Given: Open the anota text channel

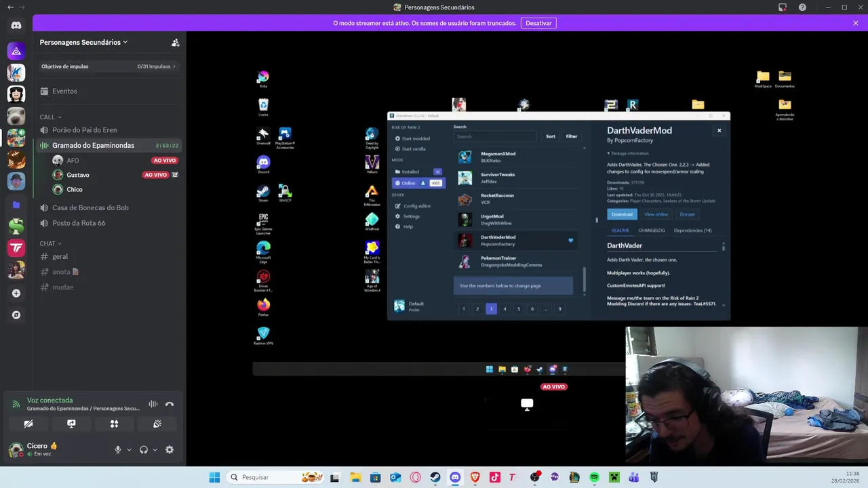Looking at the screenshot, I should point(110,272).
